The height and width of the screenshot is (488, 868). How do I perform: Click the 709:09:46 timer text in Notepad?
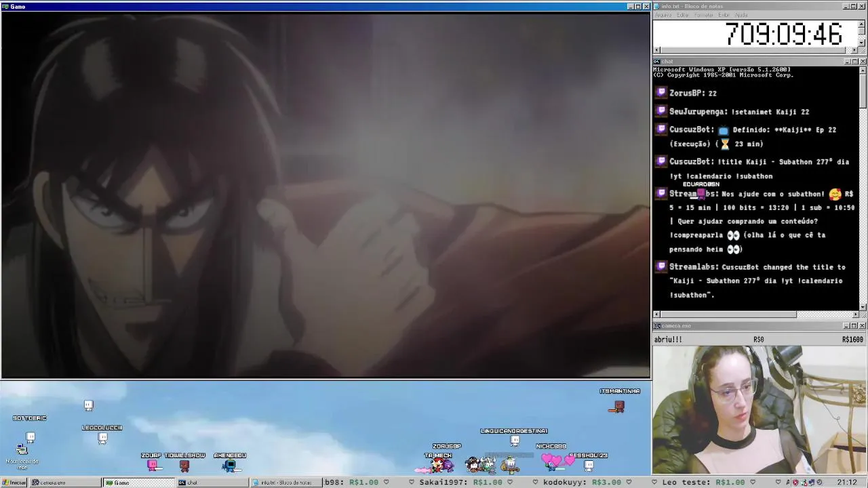(x=783, y=34)
